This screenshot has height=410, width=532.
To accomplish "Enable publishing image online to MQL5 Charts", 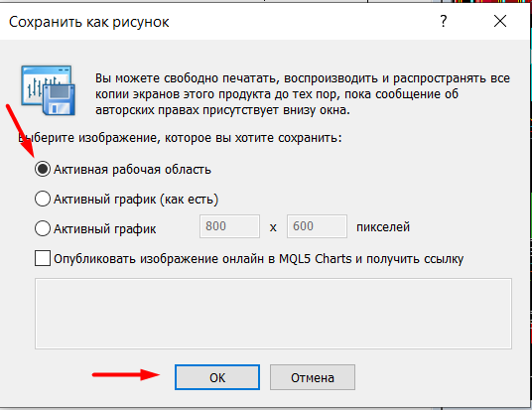I will [43, 259].
